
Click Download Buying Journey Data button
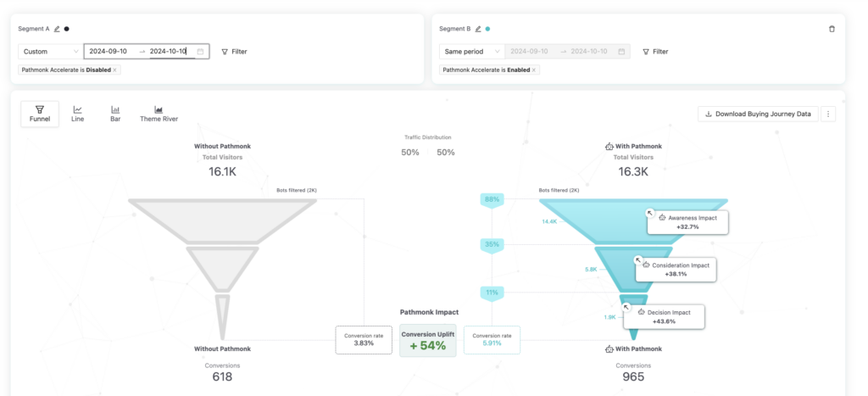(758, 114)
